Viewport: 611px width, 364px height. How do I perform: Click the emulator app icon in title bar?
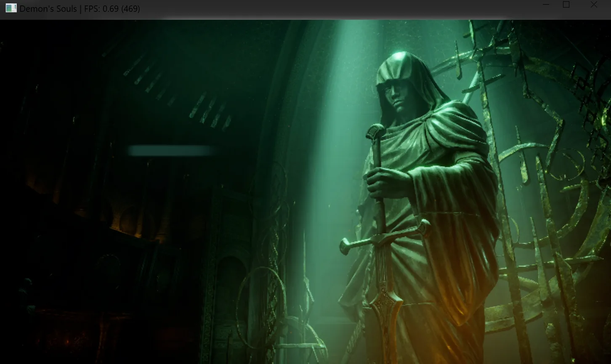11,8
